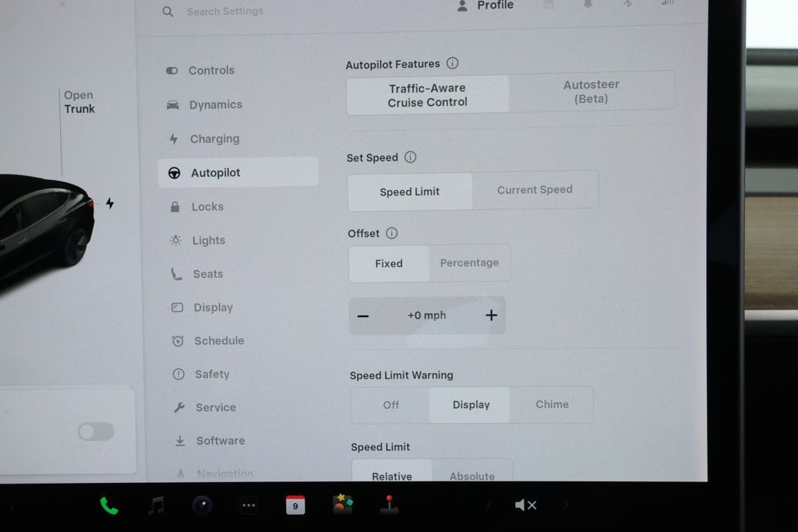Launch the Toybox app icon

click(x=342, y=505)
